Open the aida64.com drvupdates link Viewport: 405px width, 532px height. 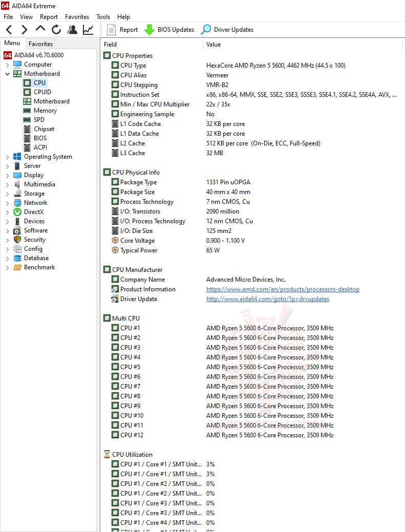click(268, 299)
